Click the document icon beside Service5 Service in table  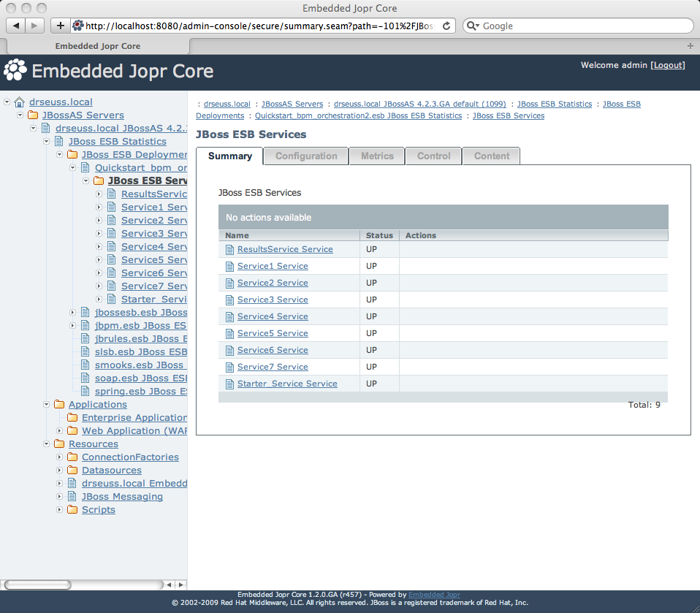(x=229, y=333)
